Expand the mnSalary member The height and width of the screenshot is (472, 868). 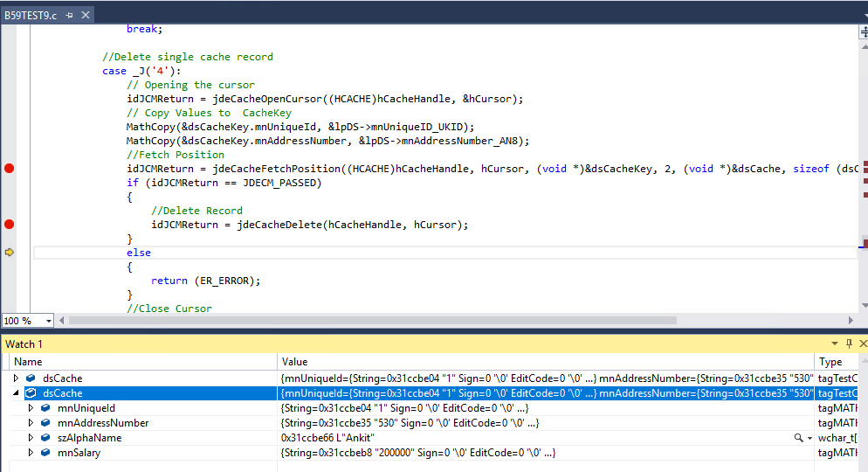31,453
